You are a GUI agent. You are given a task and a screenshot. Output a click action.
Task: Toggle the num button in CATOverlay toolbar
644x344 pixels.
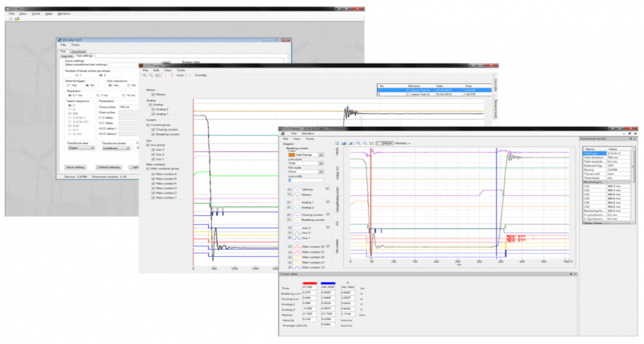[x=180, y=76]
